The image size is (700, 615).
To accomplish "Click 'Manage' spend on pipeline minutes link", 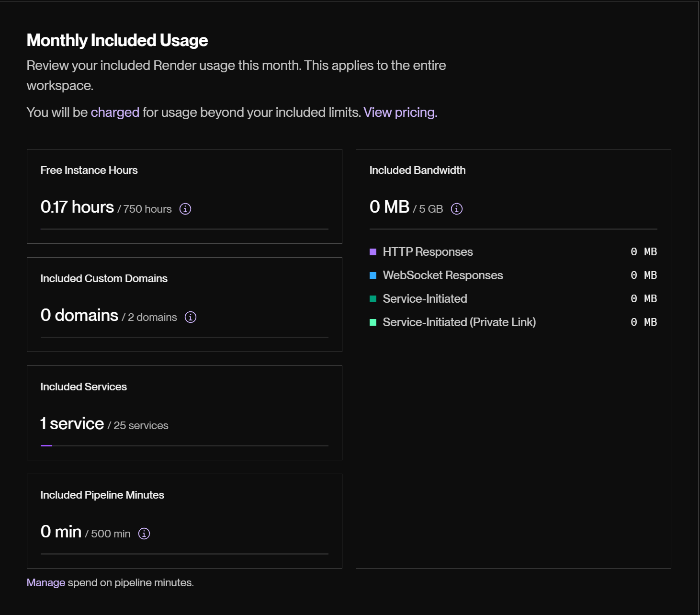I will coord(46,582).
